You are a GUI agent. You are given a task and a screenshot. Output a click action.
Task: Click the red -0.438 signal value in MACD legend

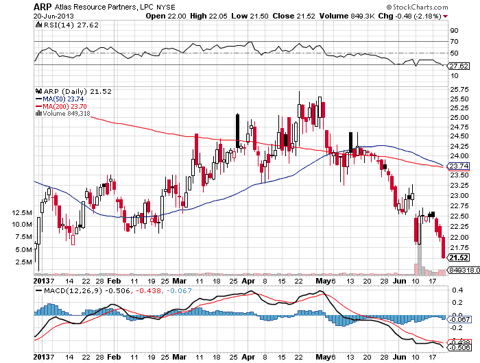(x=148, y=291)
